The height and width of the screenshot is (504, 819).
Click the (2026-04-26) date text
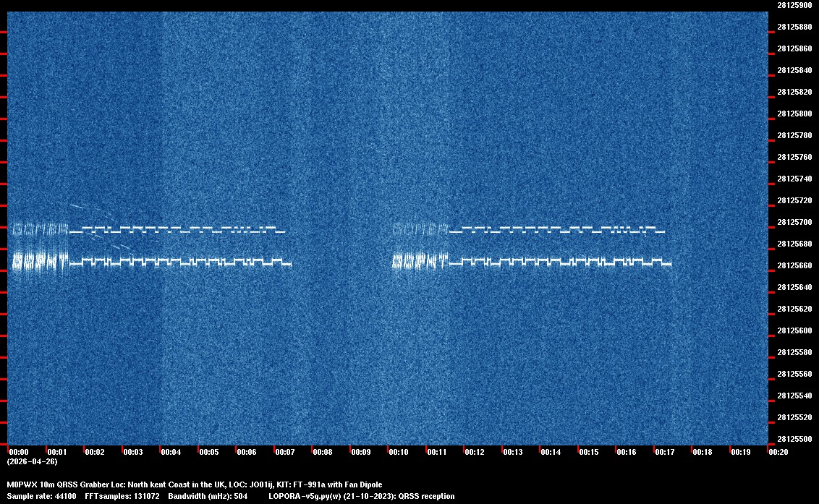32,461
